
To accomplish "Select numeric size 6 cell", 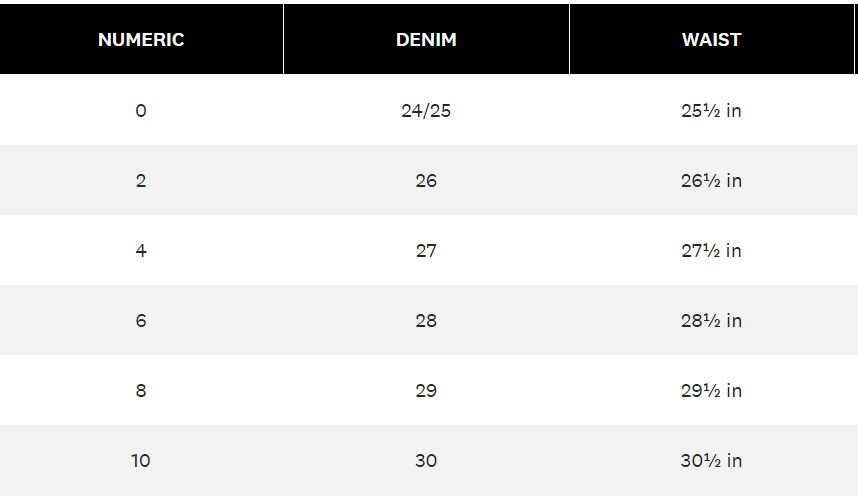I will pyautogui.click(x=141, y=321).
